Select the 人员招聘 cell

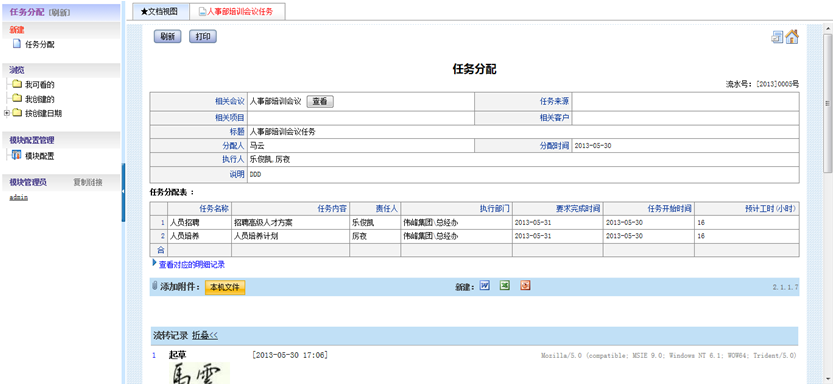(199, 223)
